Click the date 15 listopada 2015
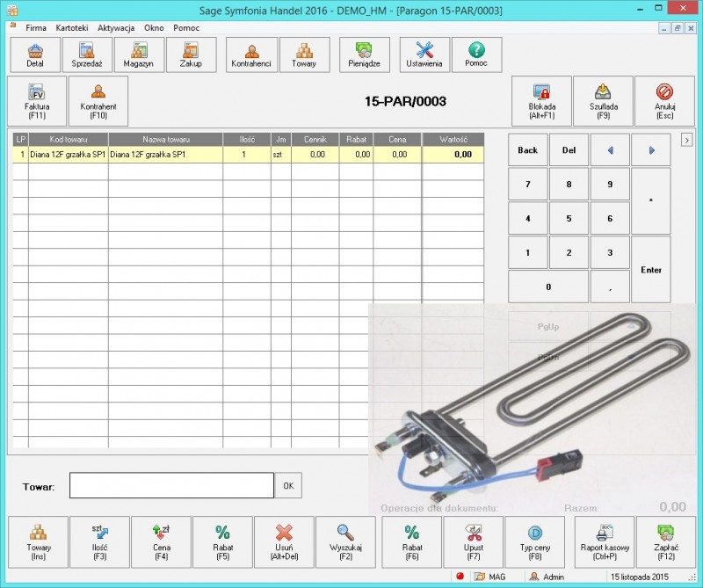This screenshot has height=588, width=703. tap(640, 577)
